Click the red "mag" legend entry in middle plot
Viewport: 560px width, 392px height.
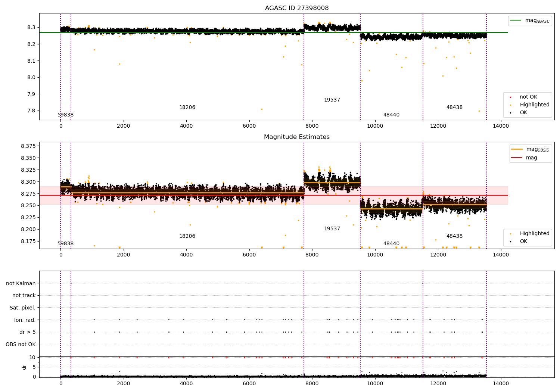[525, 158]
